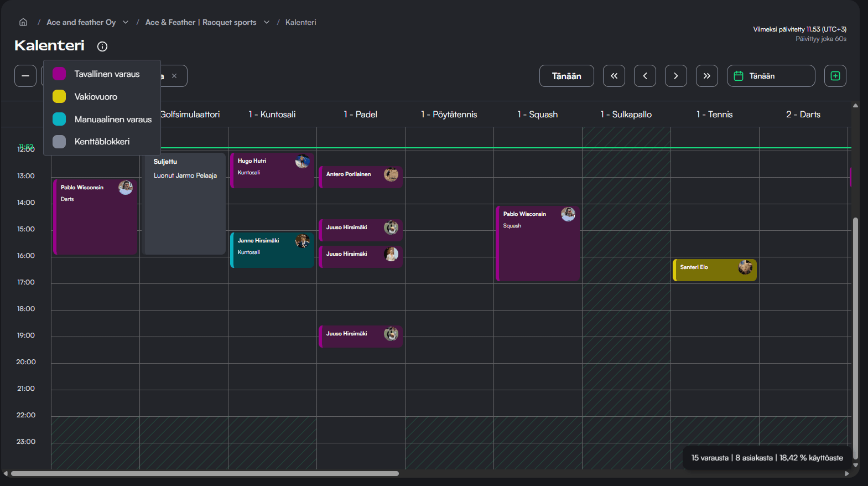Click the purple Tavallinen varaus swatch
Image resolution: width=868 pixels, height=486 pixels.
click(59, 74)
